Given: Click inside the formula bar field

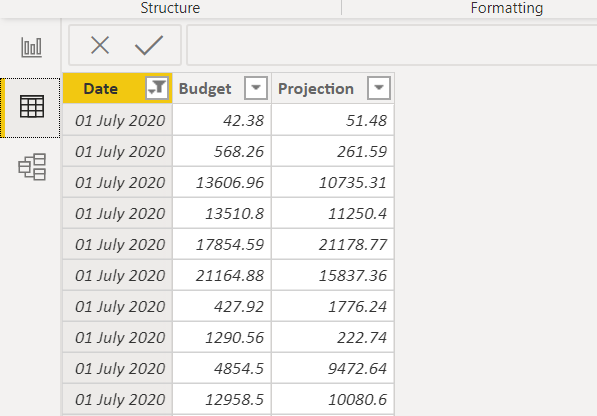Looking at the screenshot, I should tap(392, 45).
